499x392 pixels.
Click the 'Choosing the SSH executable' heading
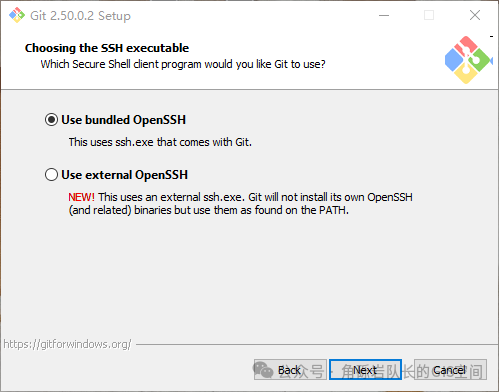[107, 48]
